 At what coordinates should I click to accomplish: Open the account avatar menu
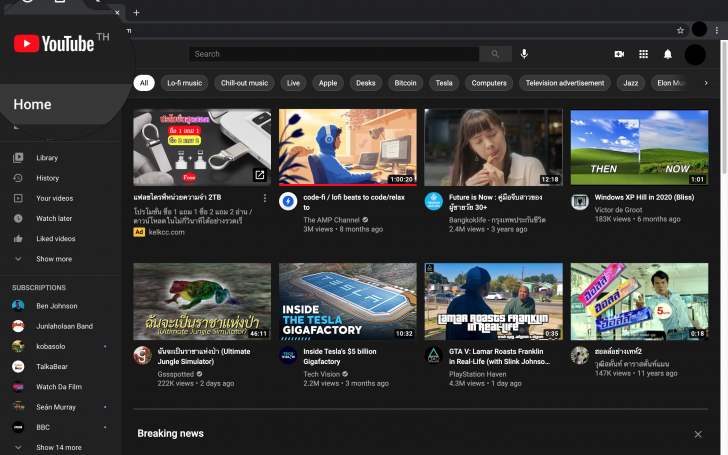(x=695, y=54)
